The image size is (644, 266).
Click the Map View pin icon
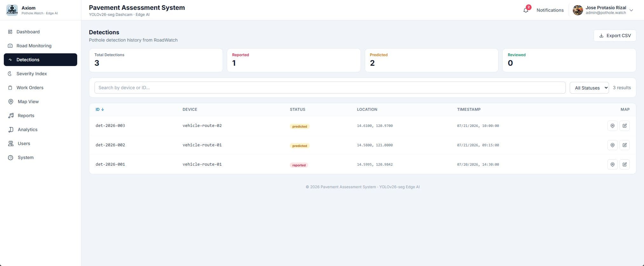[11, 102]
